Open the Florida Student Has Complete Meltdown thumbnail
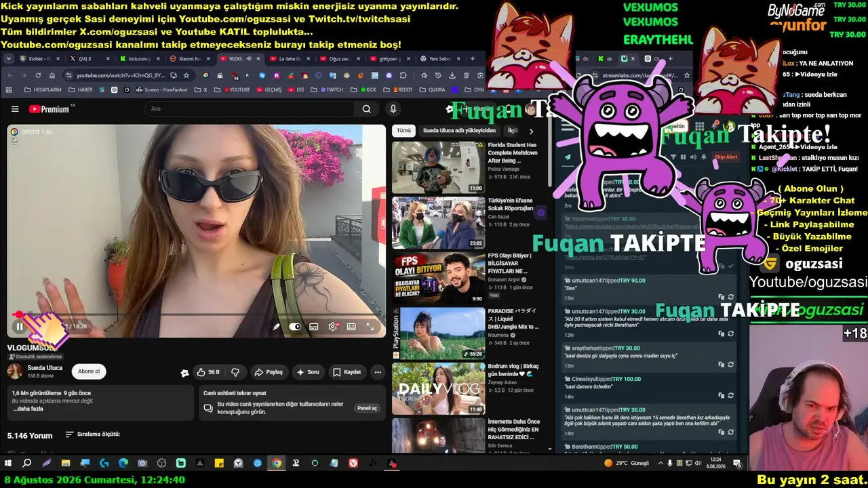The height and width of the screenshot is (488, 868). [x=438, y=167]
